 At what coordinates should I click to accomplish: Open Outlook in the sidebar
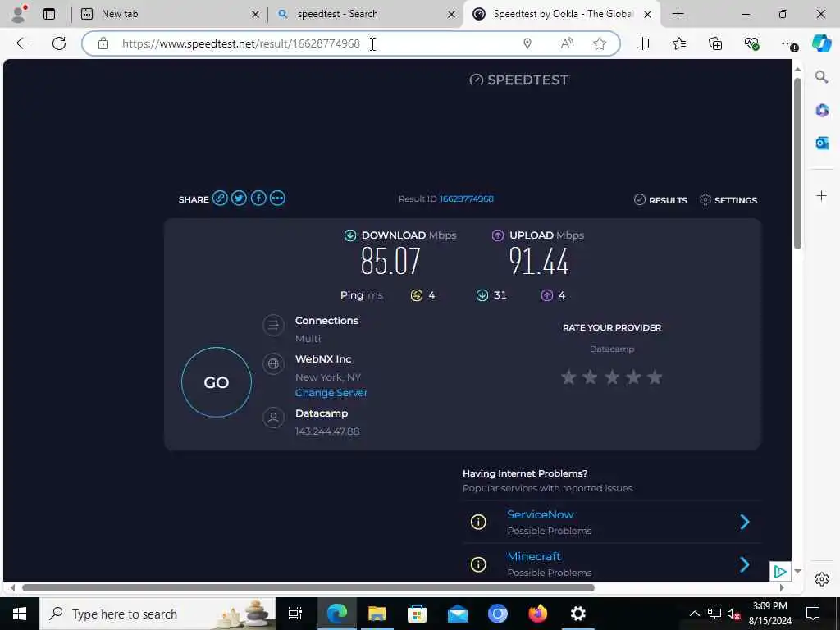pyautogui.click(x=822, y=143)
